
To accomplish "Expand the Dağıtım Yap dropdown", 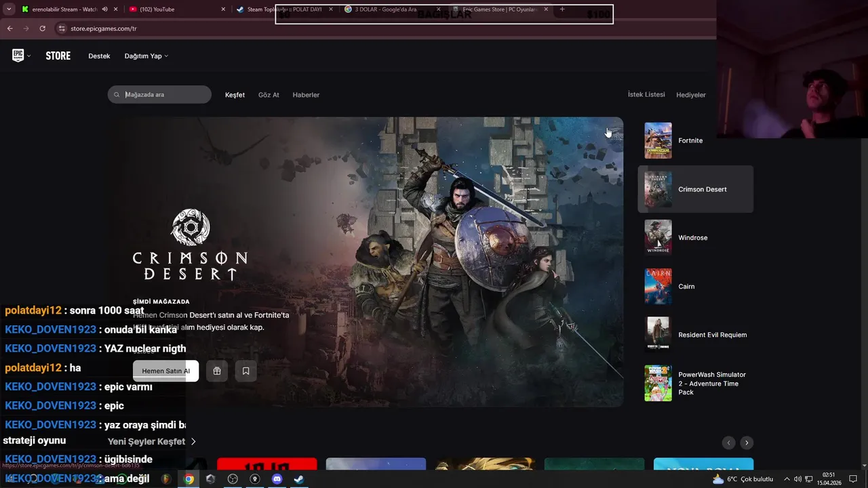I will coord(146,56).
